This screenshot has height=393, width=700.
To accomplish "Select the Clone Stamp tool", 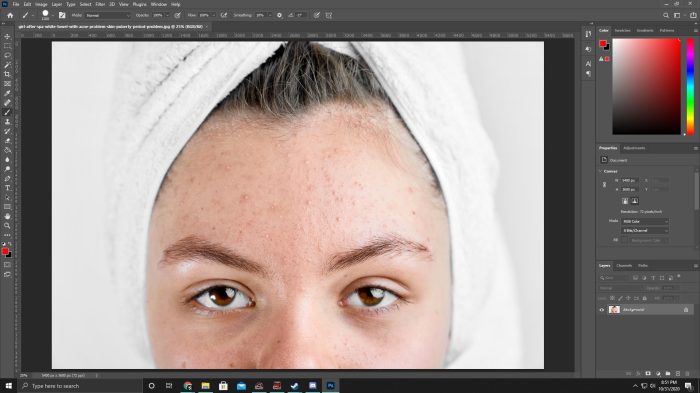I will coord(7,121).
